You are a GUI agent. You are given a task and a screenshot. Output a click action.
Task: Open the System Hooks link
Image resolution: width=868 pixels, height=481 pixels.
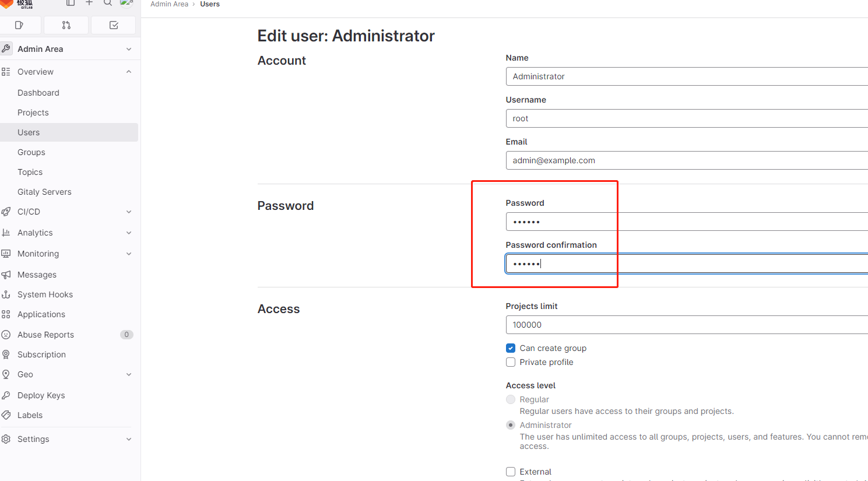click(45, 294)
